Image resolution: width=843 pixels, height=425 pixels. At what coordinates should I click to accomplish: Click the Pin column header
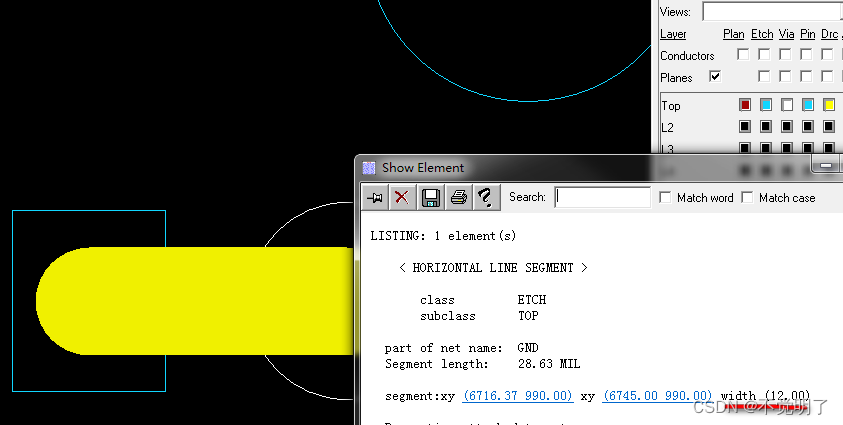pyautogui.click(x=808, y=34)
